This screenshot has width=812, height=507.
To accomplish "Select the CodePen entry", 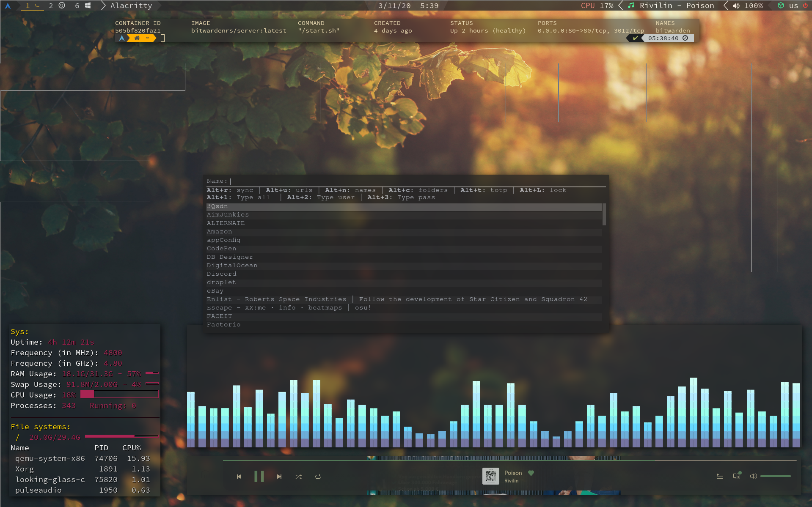I will [404, 249].
